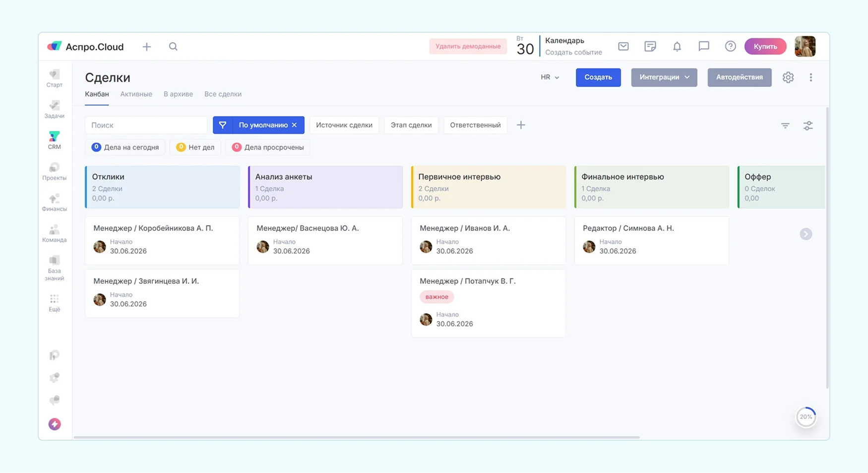Click the Создать button
The height and width of the screenshot is (473, 868).
click(x=598, y=77)
